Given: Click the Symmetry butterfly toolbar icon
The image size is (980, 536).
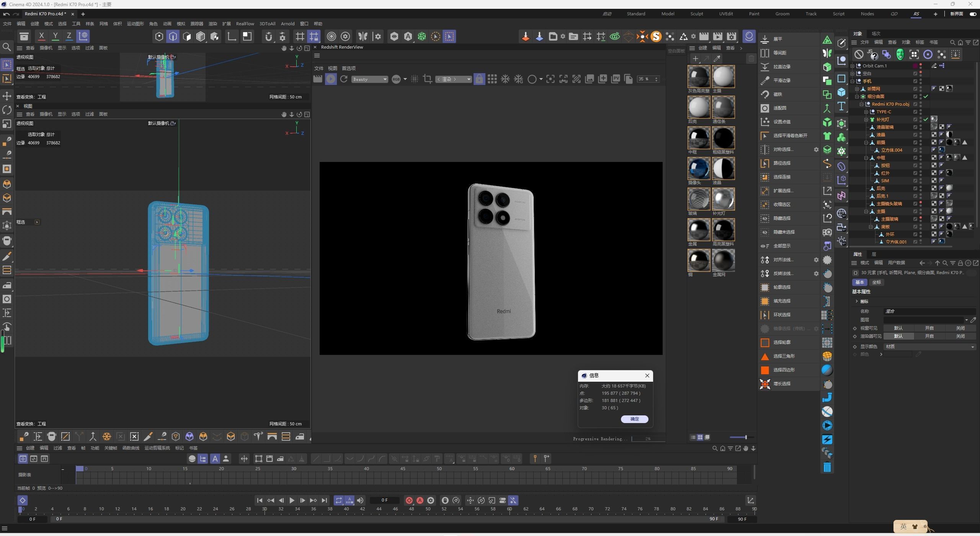Looking at the screenshot, I should pos(363,36).
